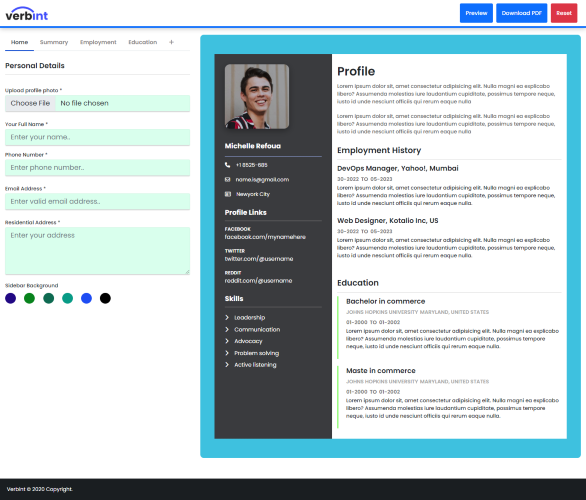
Task: Click the phone icon in resume sidebar
Action: 227,165
